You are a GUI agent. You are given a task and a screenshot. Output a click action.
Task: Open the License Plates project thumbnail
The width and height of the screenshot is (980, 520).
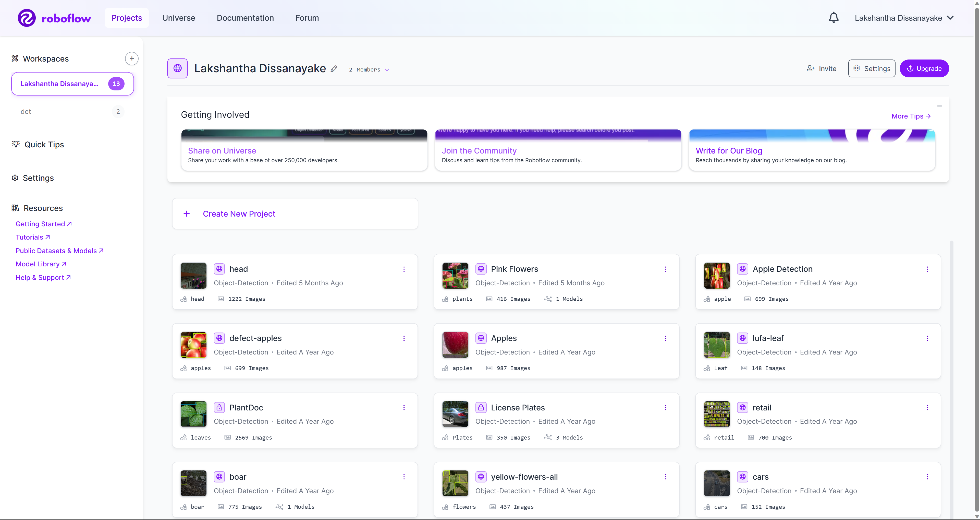click(455, 414)
